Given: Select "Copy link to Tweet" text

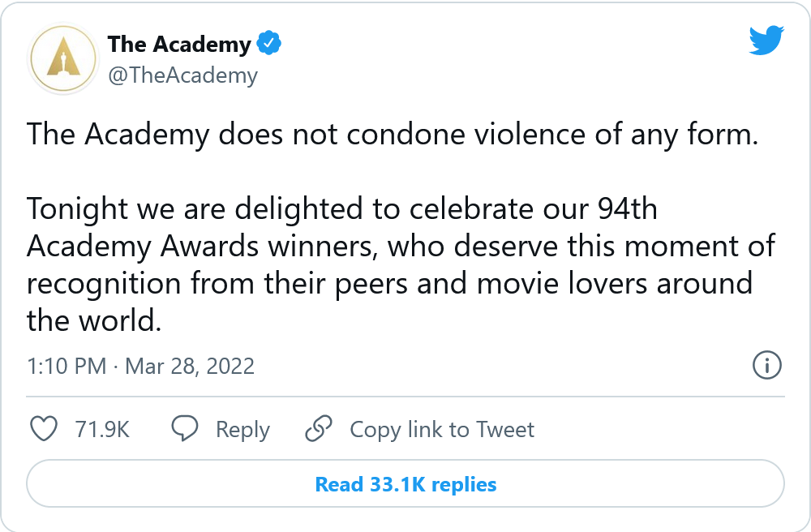Looking at the screenshot, I should [x=442, y=430].
